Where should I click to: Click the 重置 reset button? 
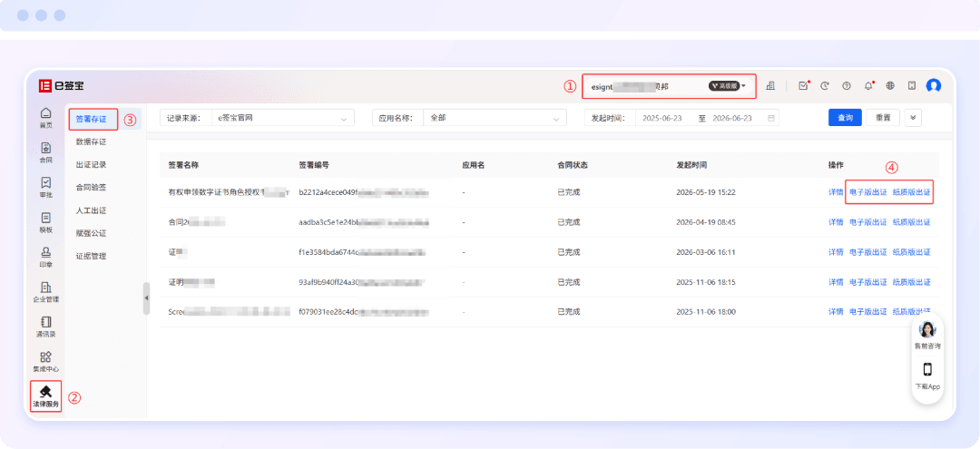pos(883,118)
